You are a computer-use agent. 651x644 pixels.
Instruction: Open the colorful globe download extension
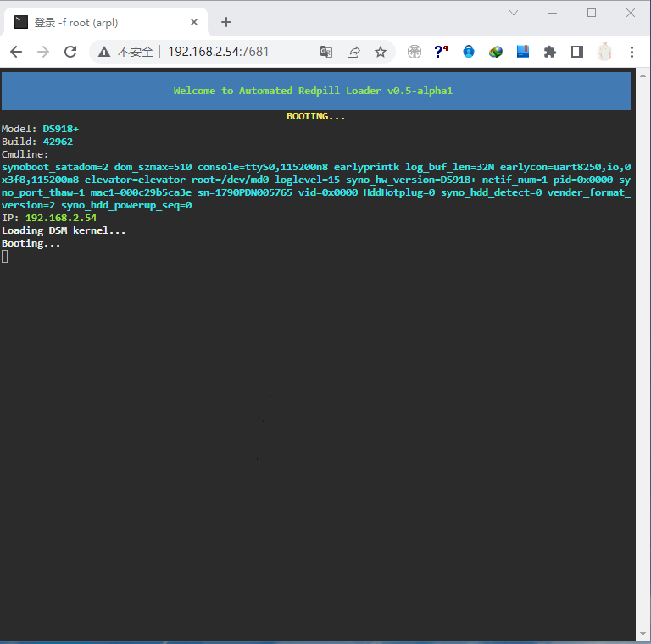pos(496,52)
